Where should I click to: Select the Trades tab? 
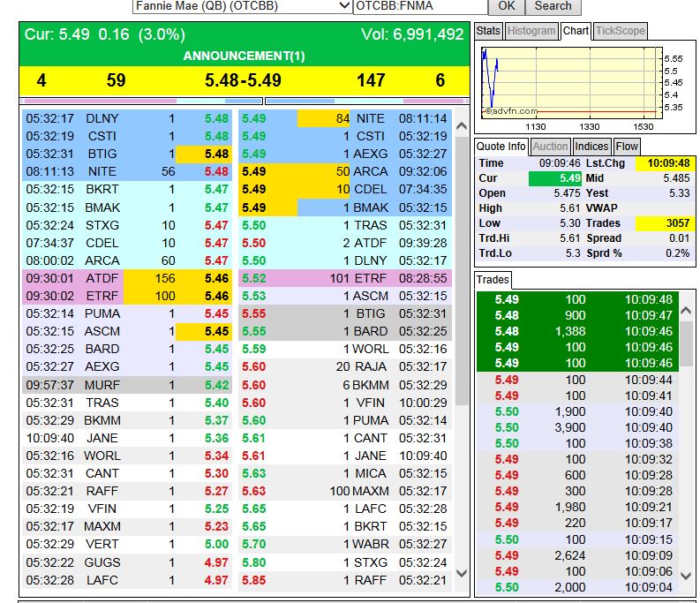pos(493,280)
